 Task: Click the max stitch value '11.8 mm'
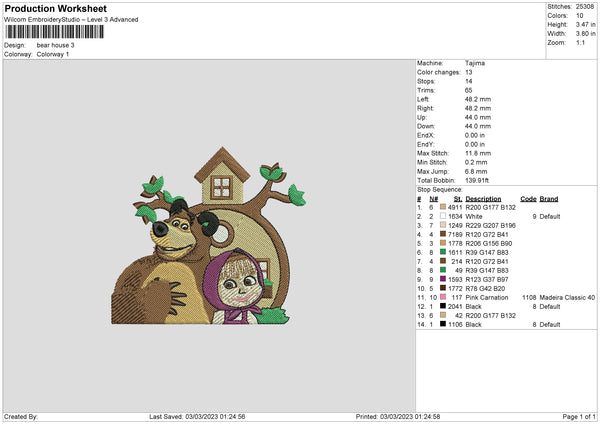[x=478, y=153]
